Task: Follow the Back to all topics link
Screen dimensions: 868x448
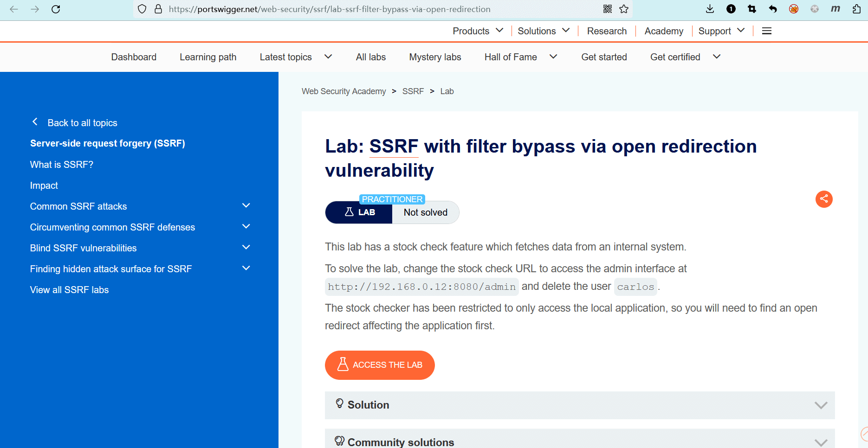Action: pyautogui.click(x=82, y=123)
